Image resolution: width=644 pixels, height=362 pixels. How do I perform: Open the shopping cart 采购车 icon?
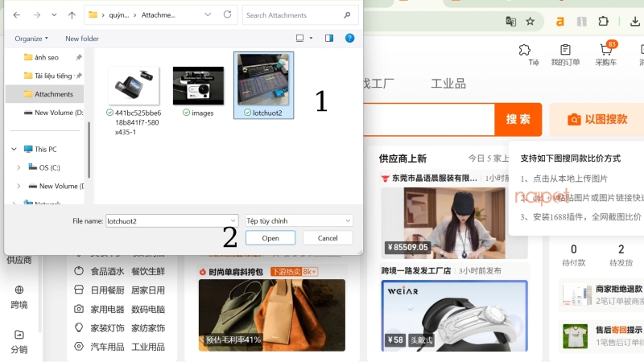606,55
